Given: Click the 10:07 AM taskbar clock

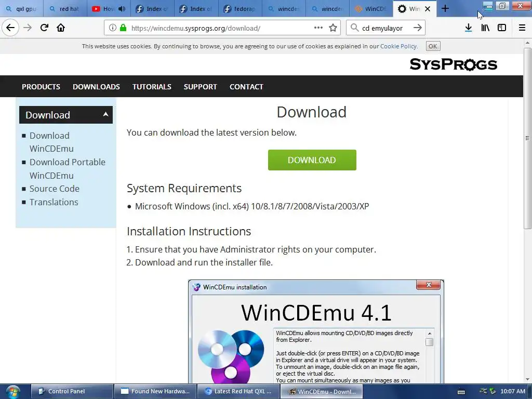Looking at the screenshot, I should (513, 391).
